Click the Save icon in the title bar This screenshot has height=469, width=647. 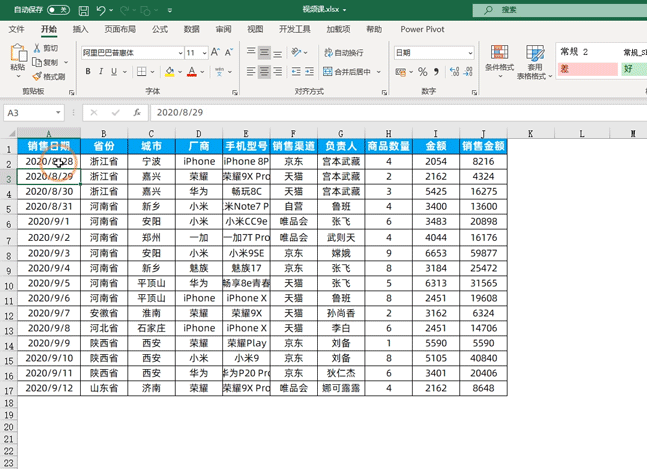click(x=84, y=10)
